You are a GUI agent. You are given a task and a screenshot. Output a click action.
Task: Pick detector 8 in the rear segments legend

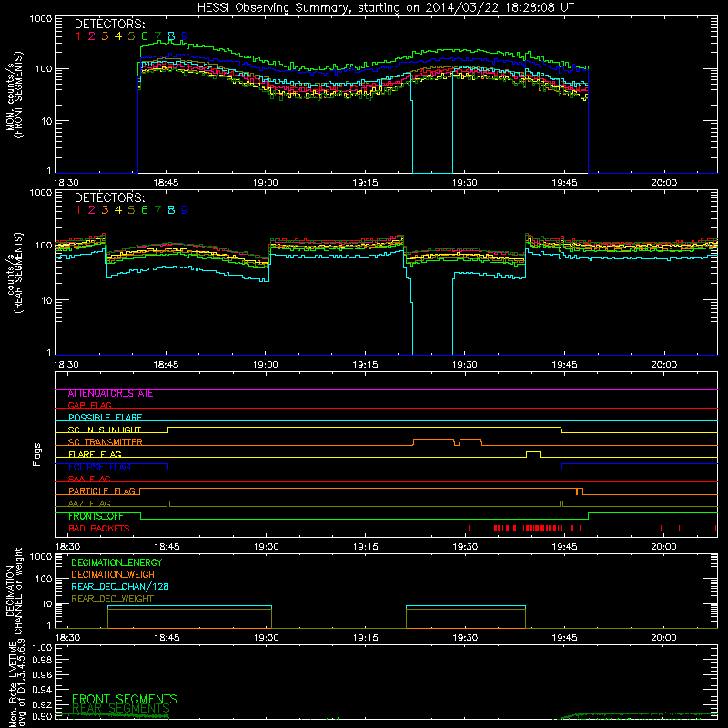(171, 210)
